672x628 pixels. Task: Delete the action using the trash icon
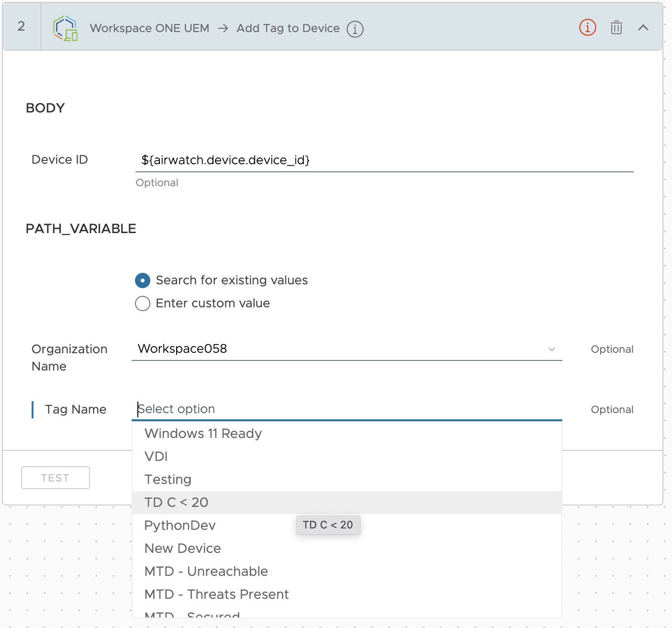(616, 27)
